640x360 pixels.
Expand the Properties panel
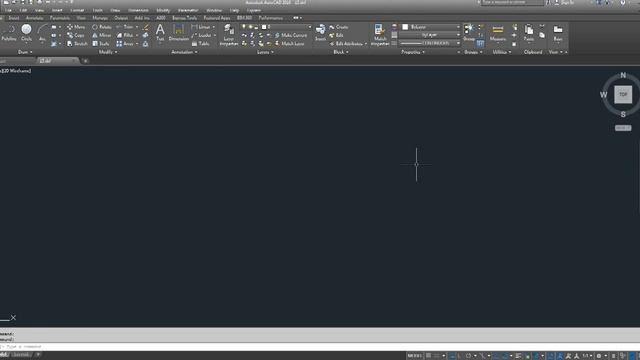[413, 52]
